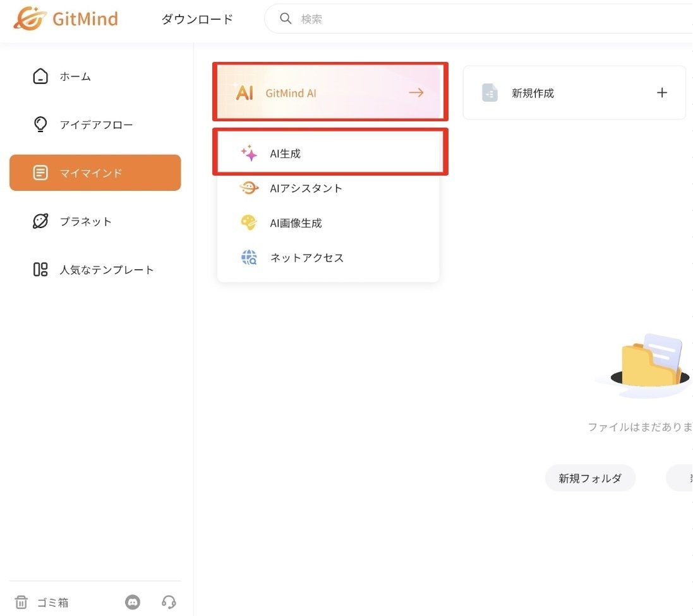Click the 新規フォルダ button
The image size is (693, 616).
(590, 478)
